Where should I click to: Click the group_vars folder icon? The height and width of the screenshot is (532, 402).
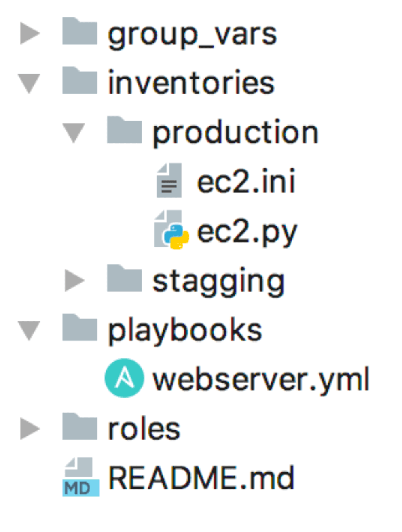click(80, 32)
